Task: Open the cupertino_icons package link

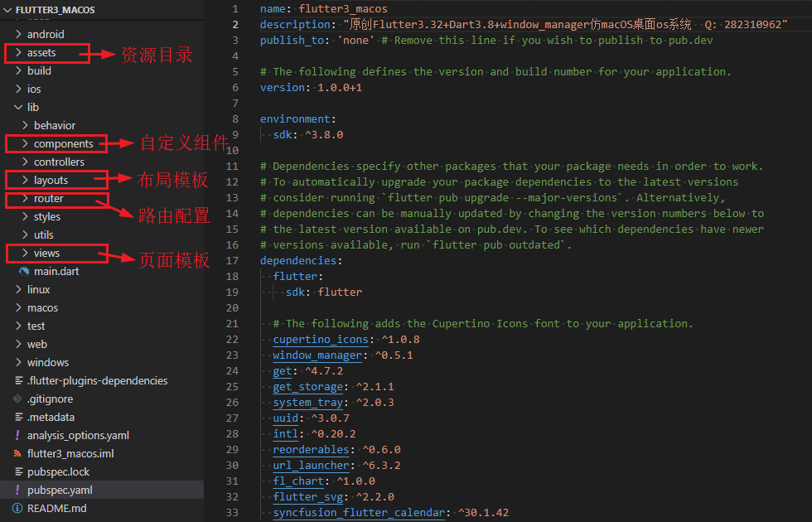Action: point(321,340)
